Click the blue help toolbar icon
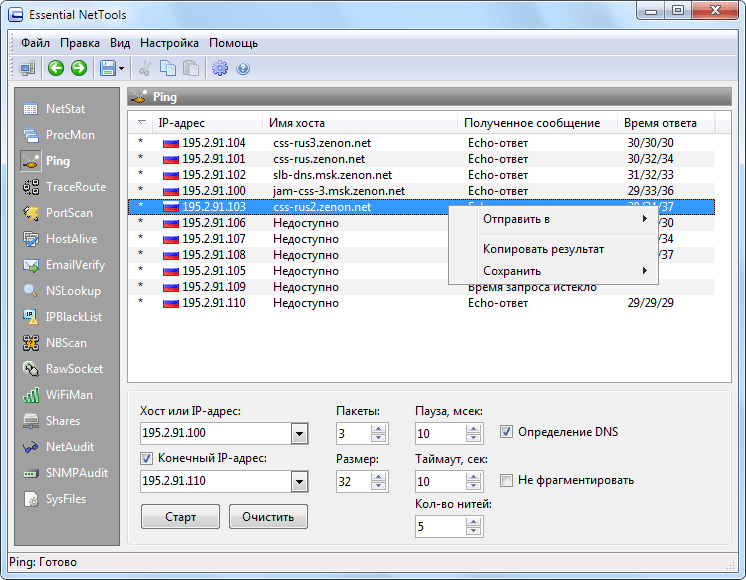The width and height of the screenshot is (746, 580). coord(243,69)
